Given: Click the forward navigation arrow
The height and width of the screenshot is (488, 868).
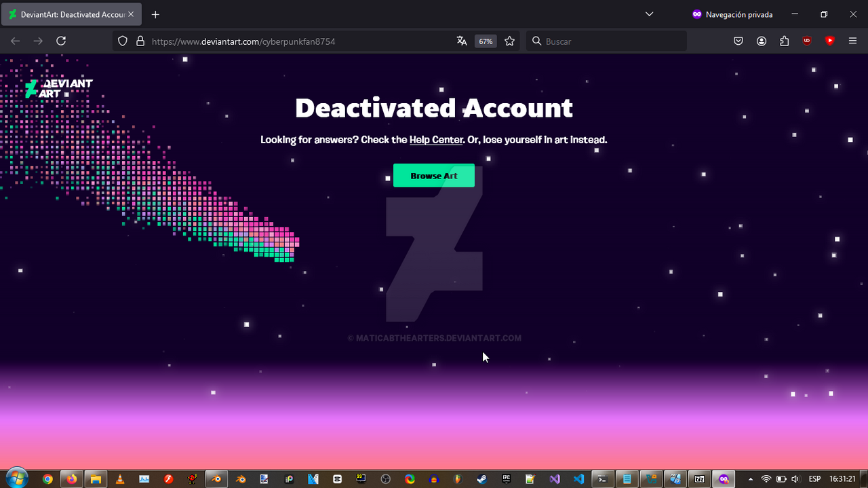Looking at the screenshot, I should [38, 41].
